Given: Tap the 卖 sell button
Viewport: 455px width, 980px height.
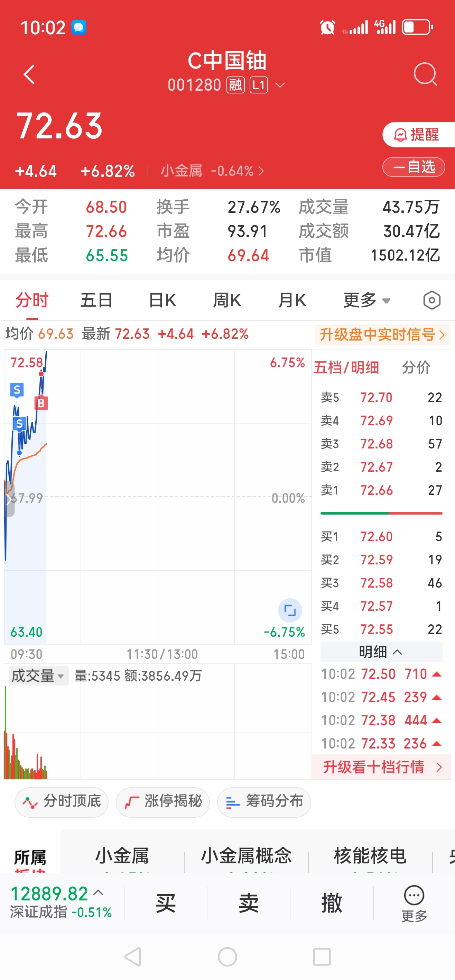Looking at the screenshot, I should pyautogui.click(x=249, y=903).
